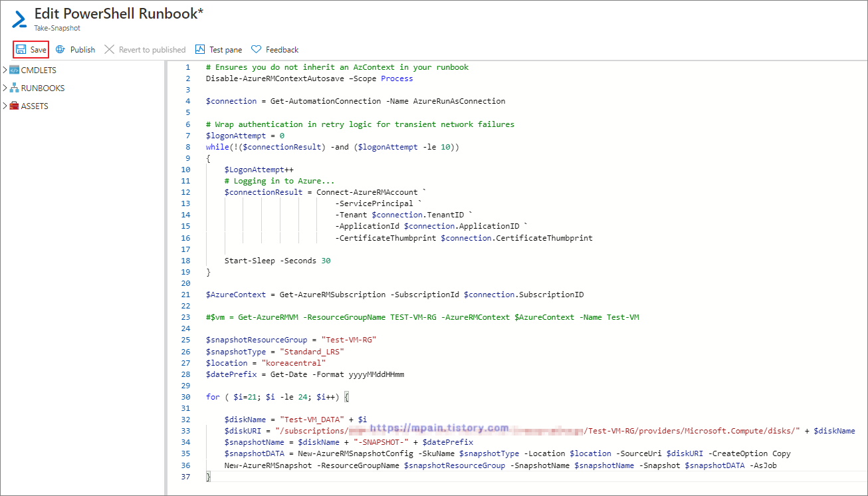Select the CMDLETS label
Image resolution: width=868 pixels, height=496 pixels.
pos(39,70)
